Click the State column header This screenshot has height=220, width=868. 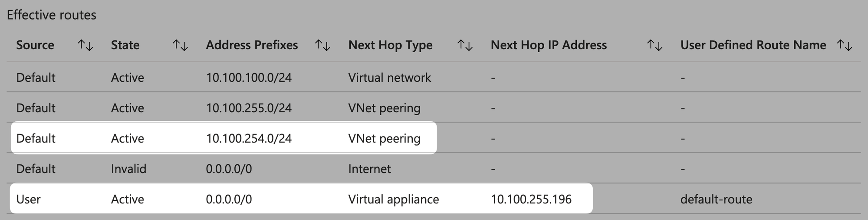click(x=125, y=45)
